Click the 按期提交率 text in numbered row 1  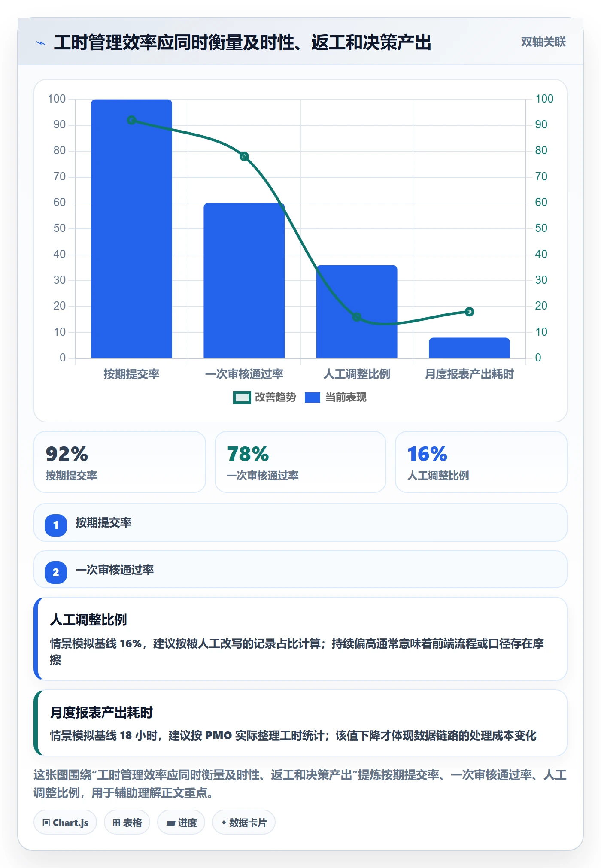103,523
